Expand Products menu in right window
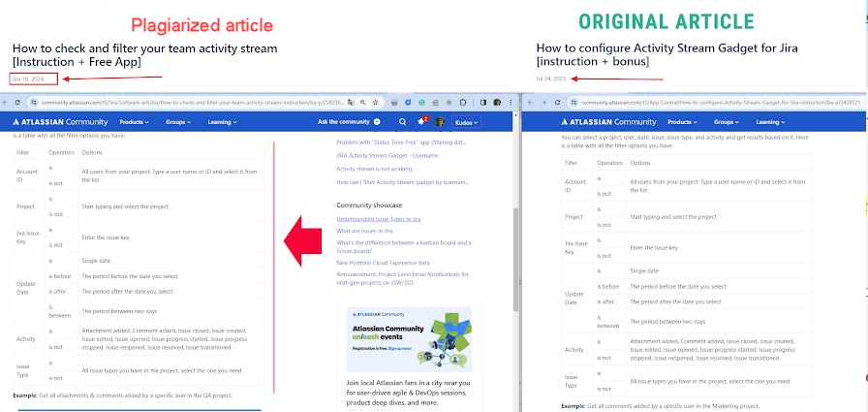868x412 pixels. tap(683, 122)
